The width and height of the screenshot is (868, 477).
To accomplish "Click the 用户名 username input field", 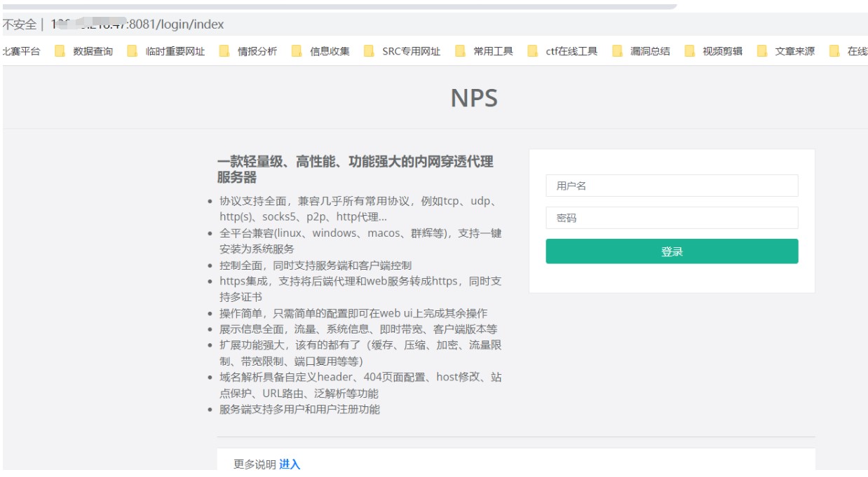I will pyautogui.click(x=671, y=186).
